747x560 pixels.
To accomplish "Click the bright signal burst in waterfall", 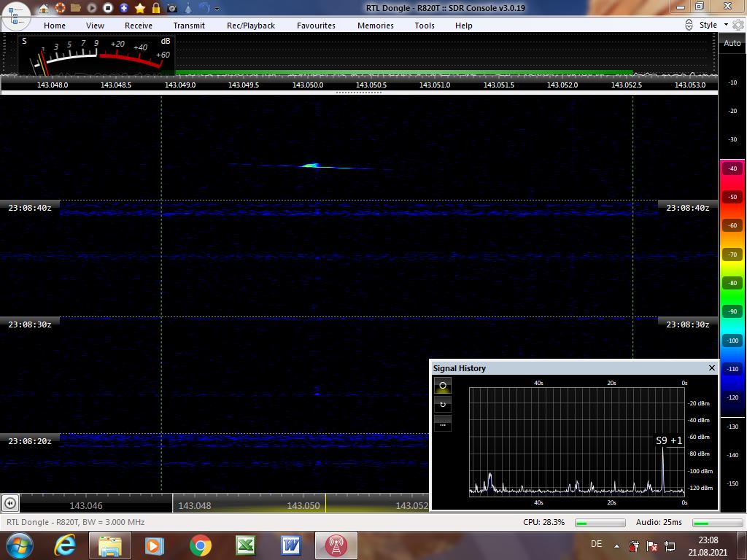I will (x=311, y=166).
